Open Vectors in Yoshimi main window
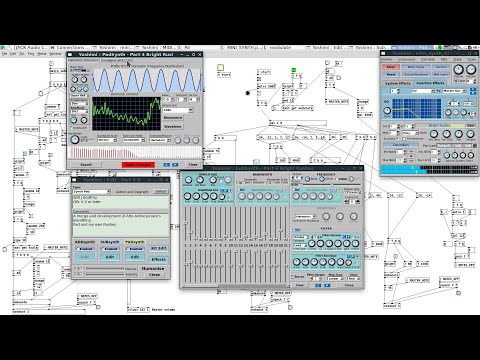Viewport: 480px width, 360px height. pos(441,67)
